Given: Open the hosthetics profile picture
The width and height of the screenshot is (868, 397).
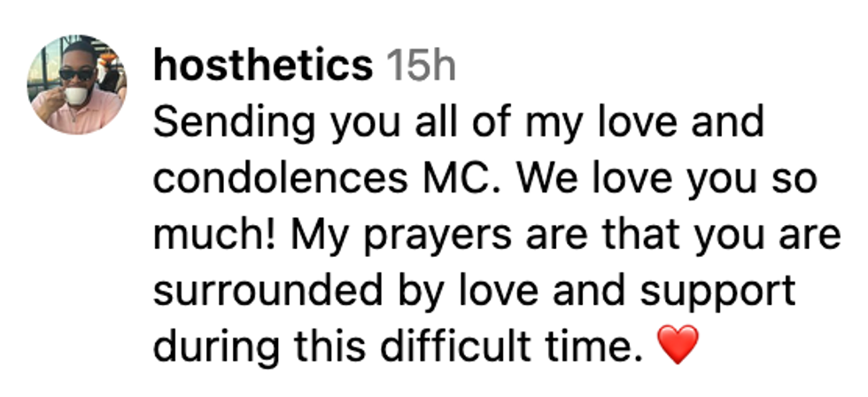Looking at the screenshot, I should (78, 85).
